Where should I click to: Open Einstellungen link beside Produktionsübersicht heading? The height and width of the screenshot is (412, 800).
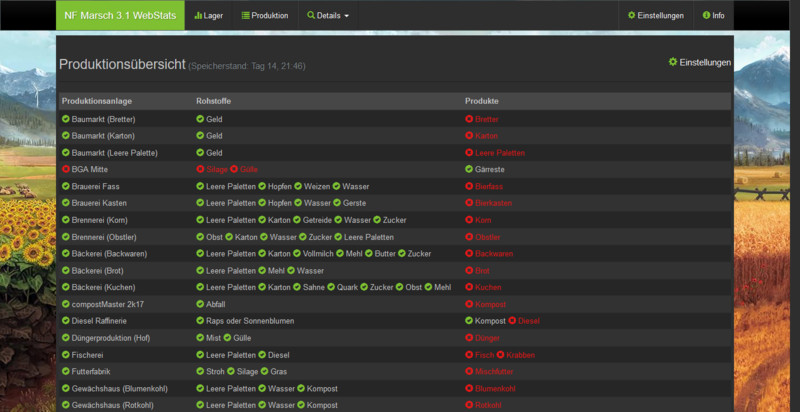point(700,62)
